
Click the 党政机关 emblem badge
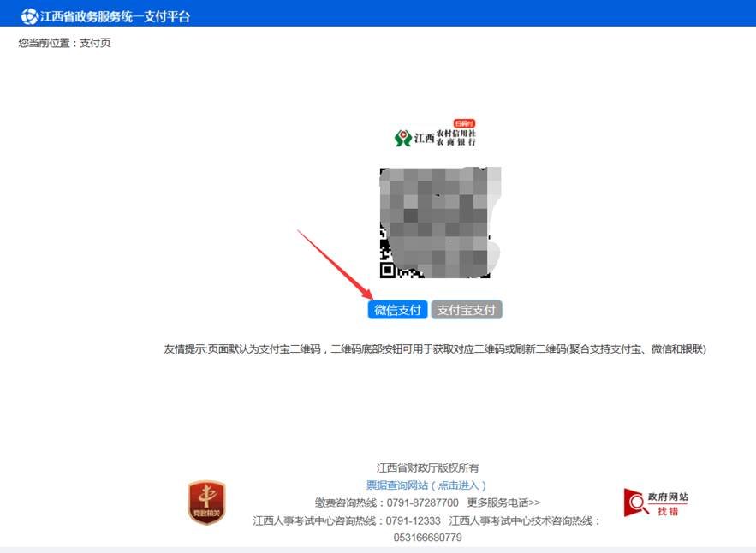206,502
